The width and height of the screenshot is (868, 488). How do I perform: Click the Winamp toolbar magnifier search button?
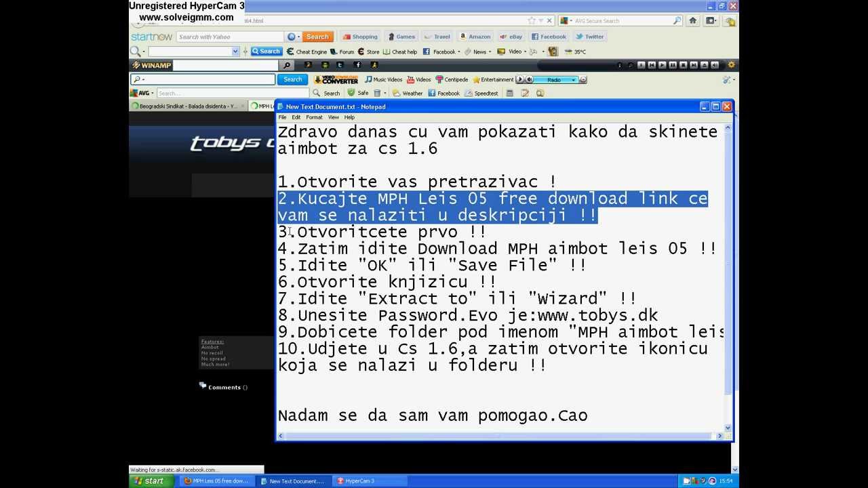point(287,65)
